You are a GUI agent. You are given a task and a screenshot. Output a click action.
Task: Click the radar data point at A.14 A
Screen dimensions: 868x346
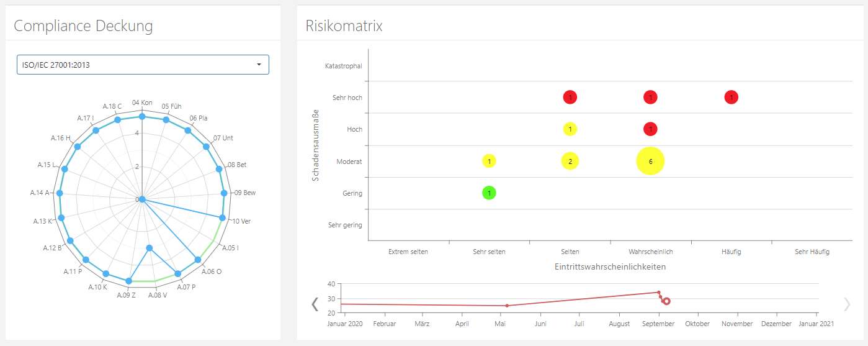[60, 193]
